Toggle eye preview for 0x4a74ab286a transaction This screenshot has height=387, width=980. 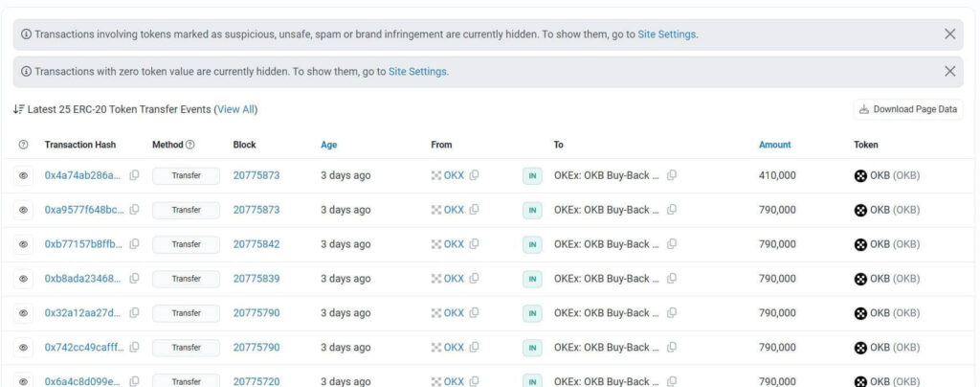click(24, 175)
